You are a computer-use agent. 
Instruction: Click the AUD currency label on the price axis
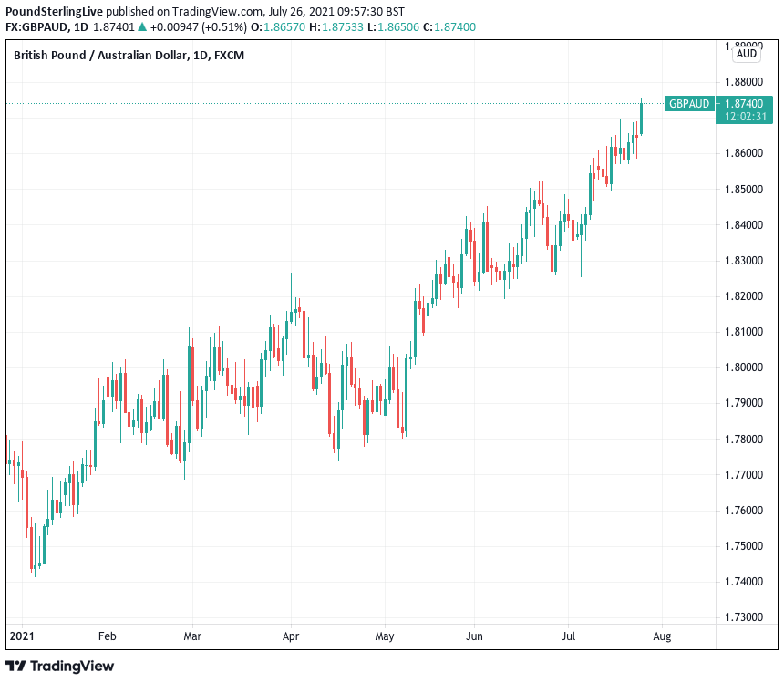[x=746, y=54]
